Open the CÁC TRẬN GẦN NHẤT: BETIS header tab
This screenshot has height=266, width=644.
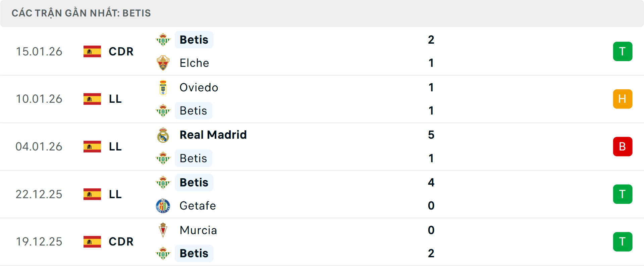82,13
